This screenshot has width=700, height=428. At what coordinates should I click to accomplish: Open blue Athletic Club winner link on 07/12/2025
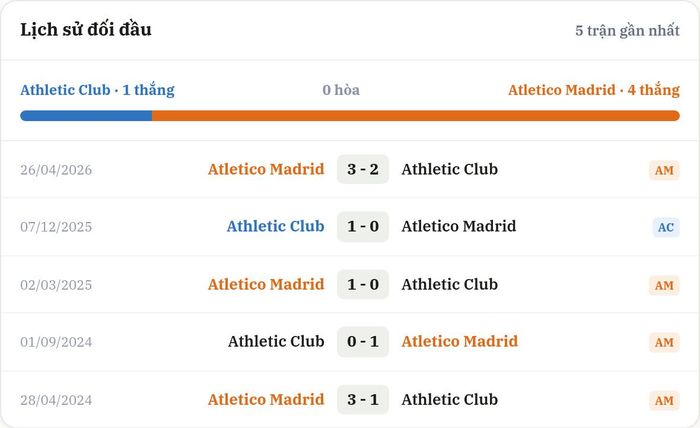[x=275, y=226]
